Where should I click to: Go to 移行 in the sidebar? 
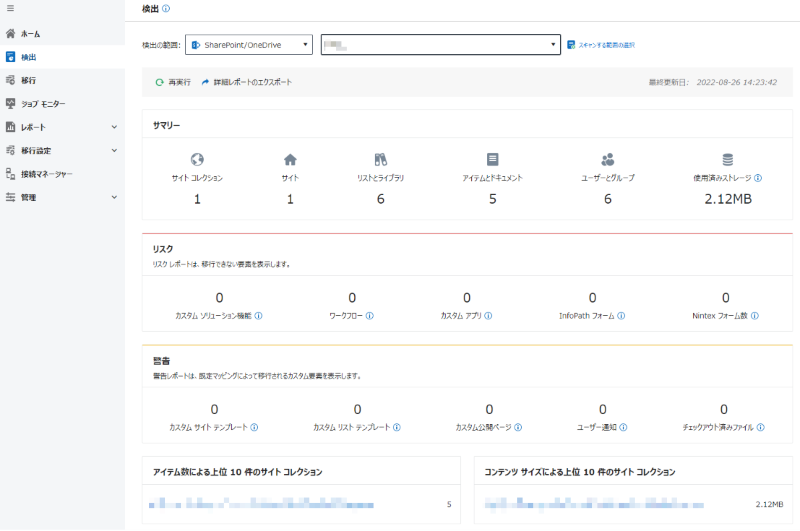(x=62, y=80)
